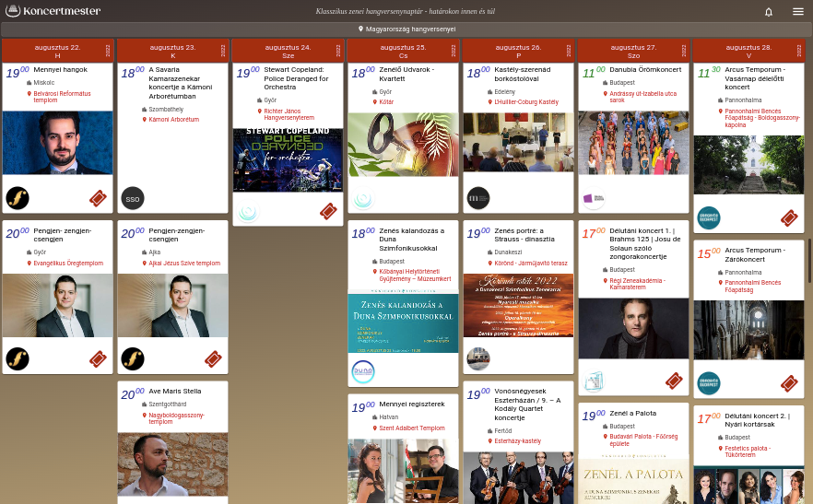This screenshot has height=504, width=813.
Task: Click ticket icon on Vasárnap délelőtti koncert card
Action: pos(789,217)
